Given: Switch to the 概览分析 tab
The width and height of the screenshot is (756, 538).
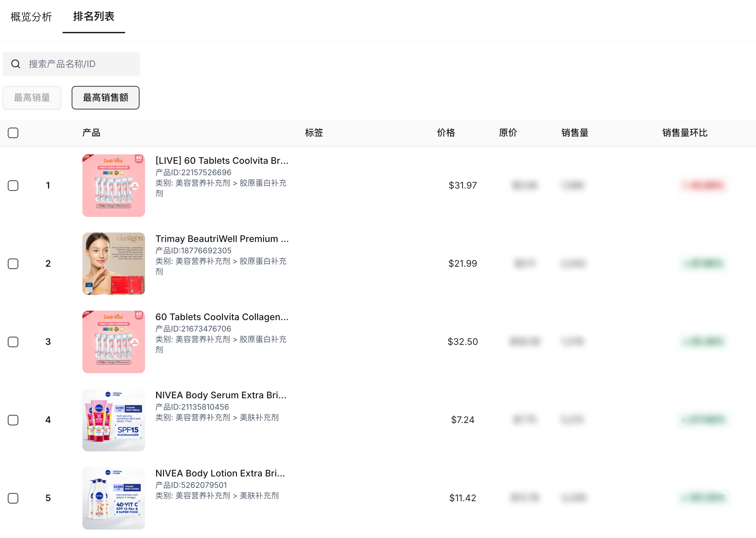Looking at the screenshot, I should pos(31,17).
